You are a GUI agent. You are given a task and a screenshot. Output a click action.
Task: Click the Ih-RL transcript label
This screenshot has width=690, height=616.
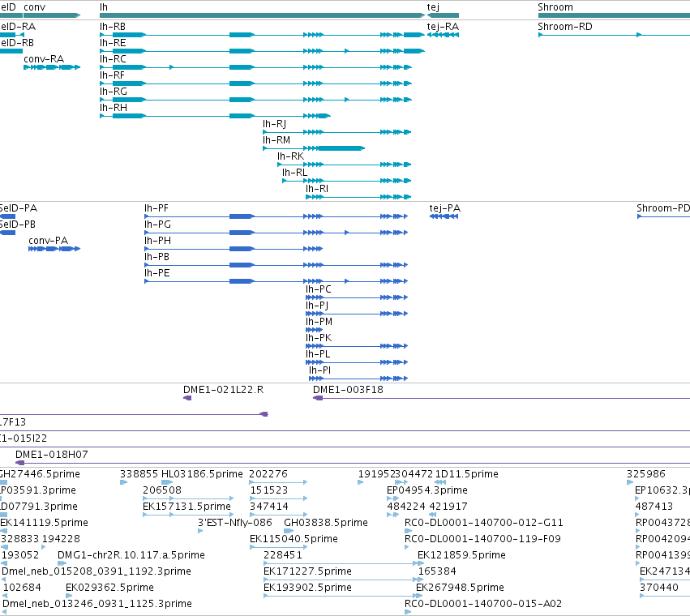pyautogui.click(x=295, y=173)
